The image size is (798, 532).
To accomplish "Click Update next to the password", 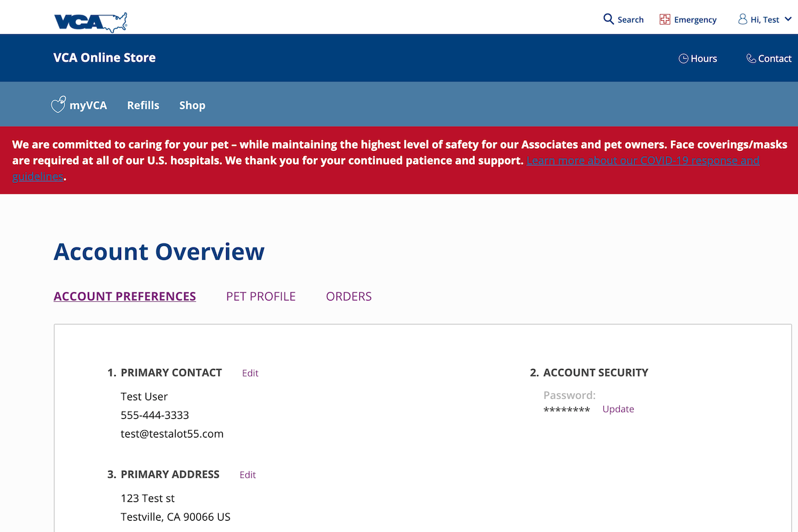I will (x=618, y=409).
